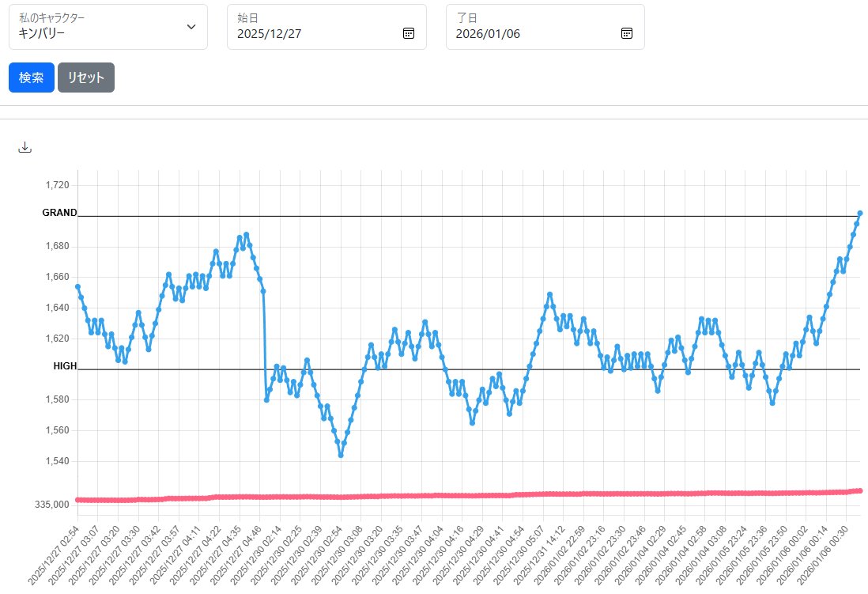Click the 1,620 y-axis label
The width and height of the screenshot is (868, 594).
click(x=58, y=339)
